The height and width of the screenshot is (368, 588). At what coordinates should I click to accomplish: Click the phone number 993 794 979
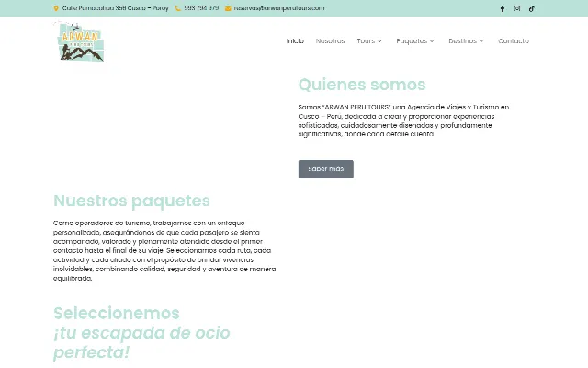[x=201, y=8]
